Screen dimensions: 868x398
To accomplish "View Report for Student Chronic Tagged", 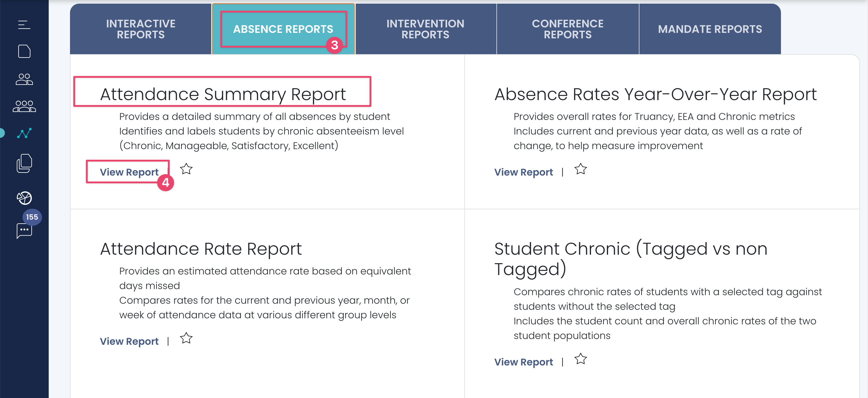I will pos(523,362).
